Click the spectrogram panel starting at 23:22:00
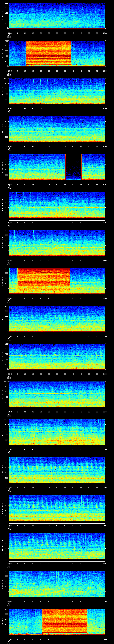The height and width of the screenshot is (644, 114). point(57,319)
